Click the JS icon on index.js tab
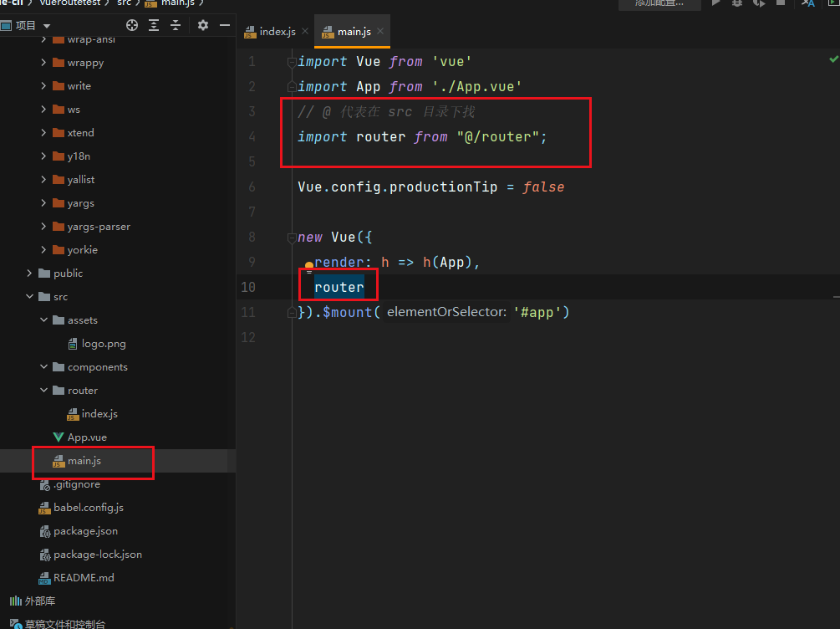Image resolution: width=840 pixels, height=629 pixels. [x=250, y=32]
